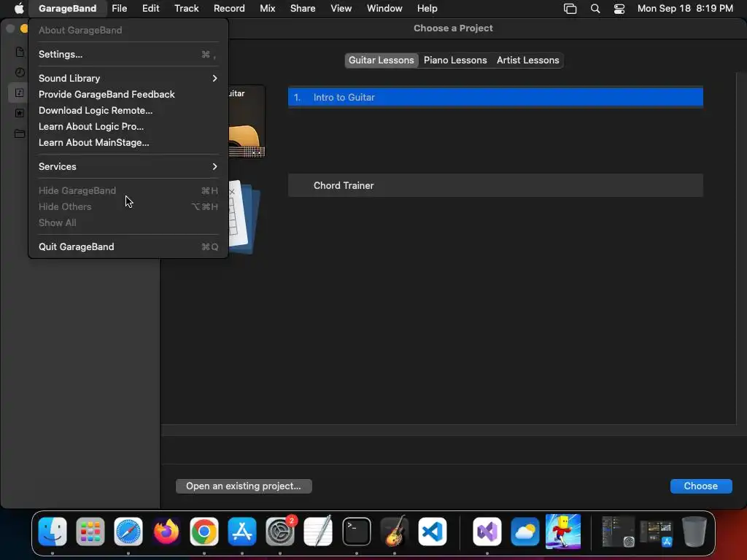Open the Help menu
Screen dimensions: 747x560
tap(427, 9)
